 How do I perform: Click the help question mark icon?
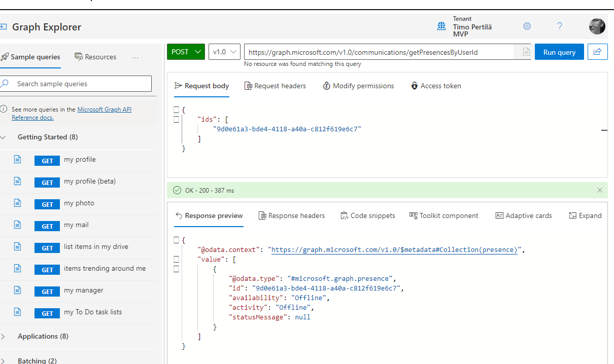coord(560,26)
